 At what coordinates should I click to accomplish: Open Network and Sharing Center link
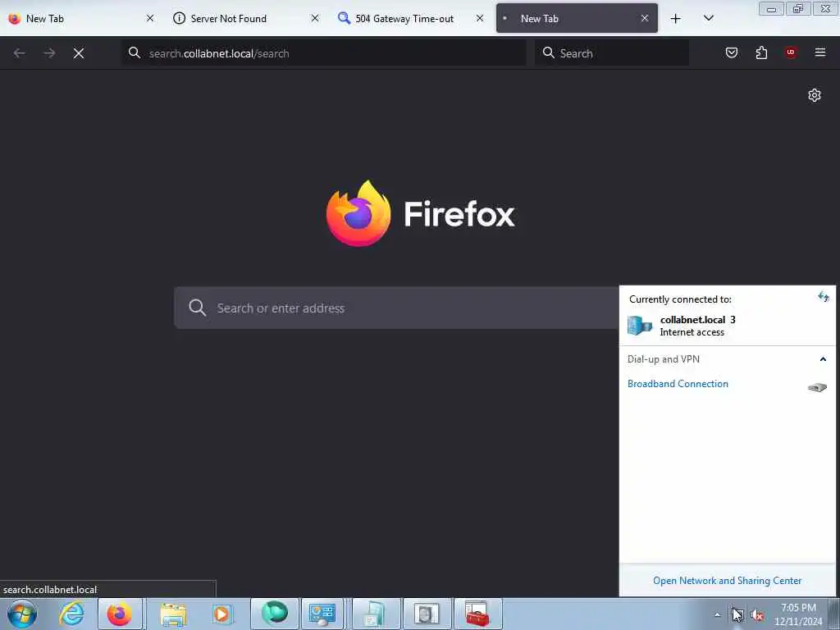pos(727,581)
